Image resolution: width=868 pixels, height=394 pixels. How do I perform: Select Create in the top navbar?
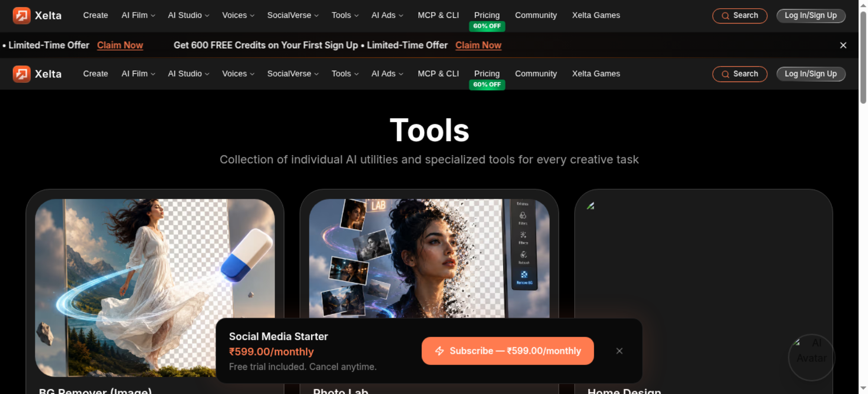pos(95,15)
